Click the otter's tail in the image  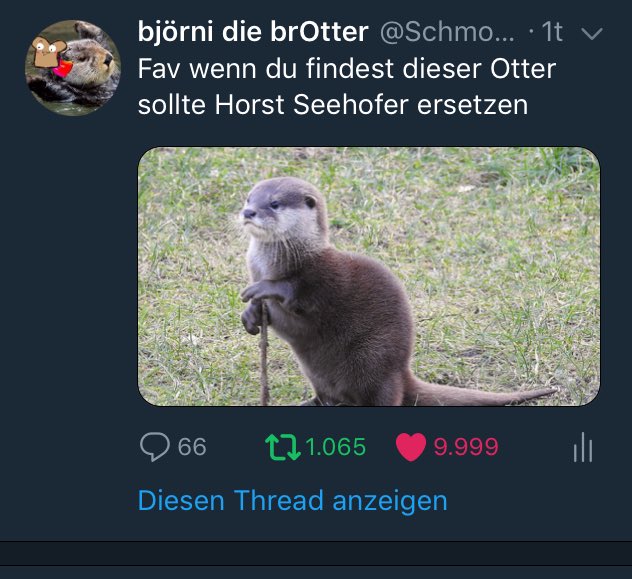point(484,395)
